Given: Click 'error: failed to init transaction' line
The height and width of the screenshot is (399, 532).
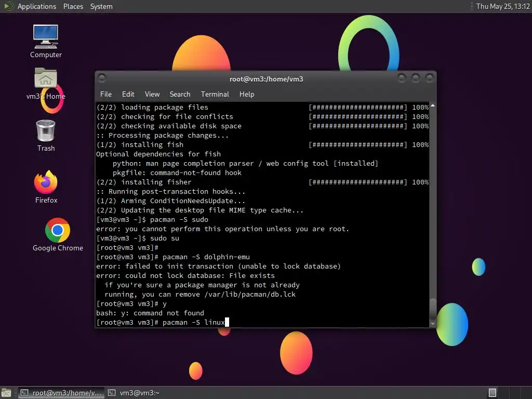Looking at the screenshot, I should 219,267.
